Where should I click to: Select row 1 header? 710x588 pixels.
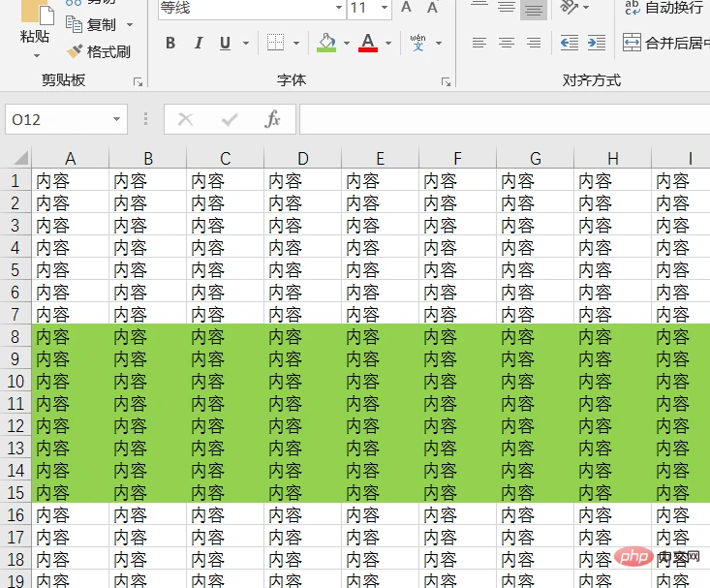15,181
